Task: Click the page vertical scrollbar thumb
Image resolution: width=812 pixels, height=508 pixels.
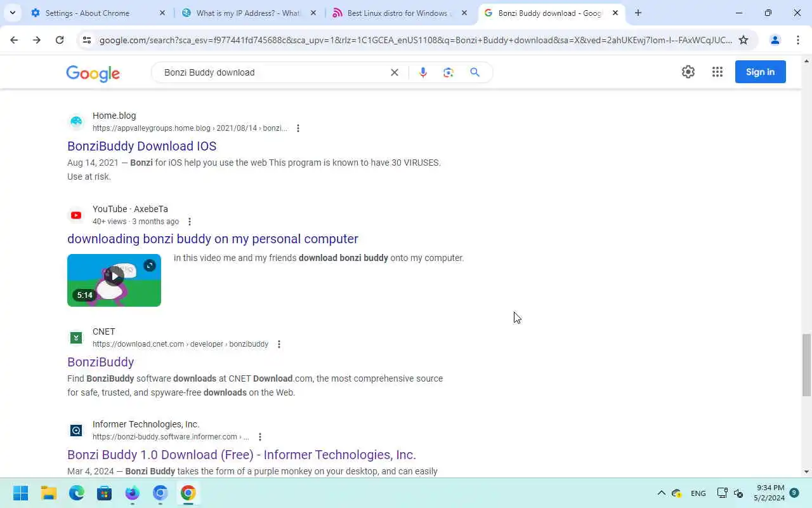Action: point(806,365)
